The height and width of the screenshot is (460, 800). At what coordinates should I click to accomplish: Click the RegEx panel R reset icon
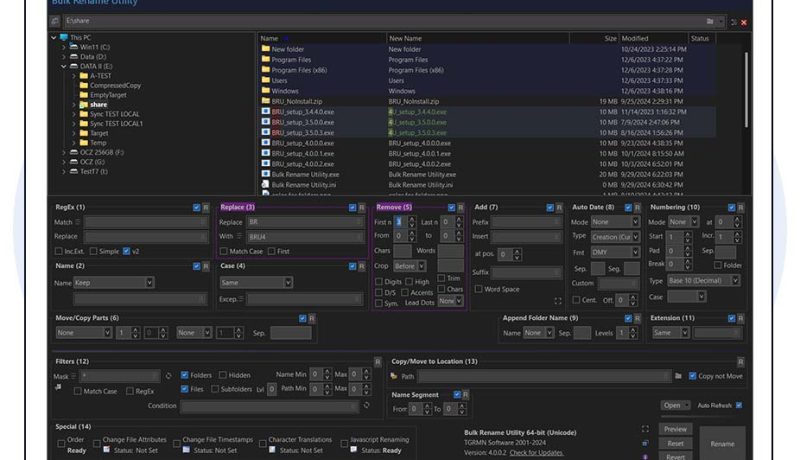point(206,208)
